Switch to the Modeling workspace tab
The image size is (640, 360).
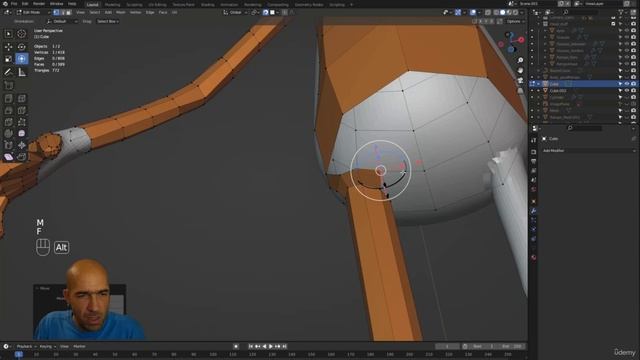click(113, 4)
